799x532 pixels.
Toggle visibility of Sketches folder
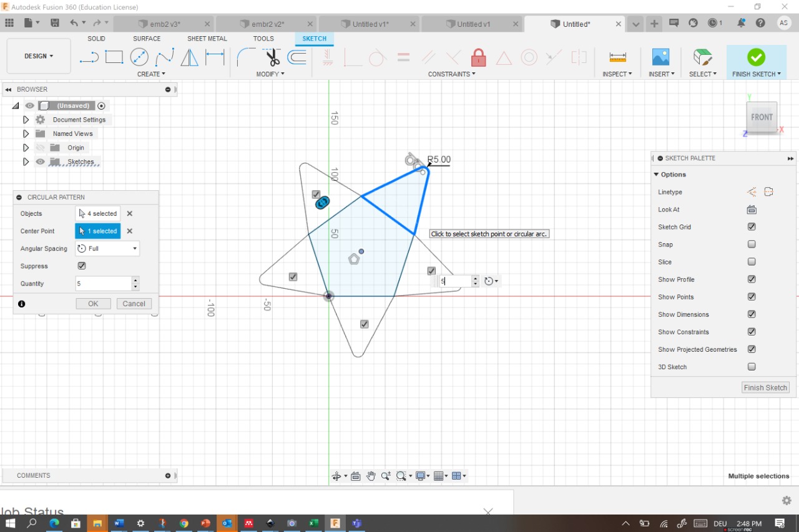(41, 162)
